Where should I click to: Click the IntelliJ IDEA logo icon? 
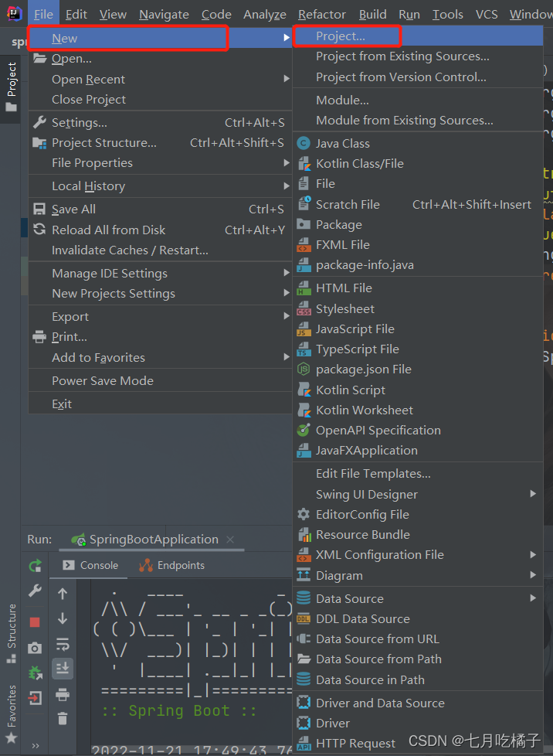(x=14, y=13)
